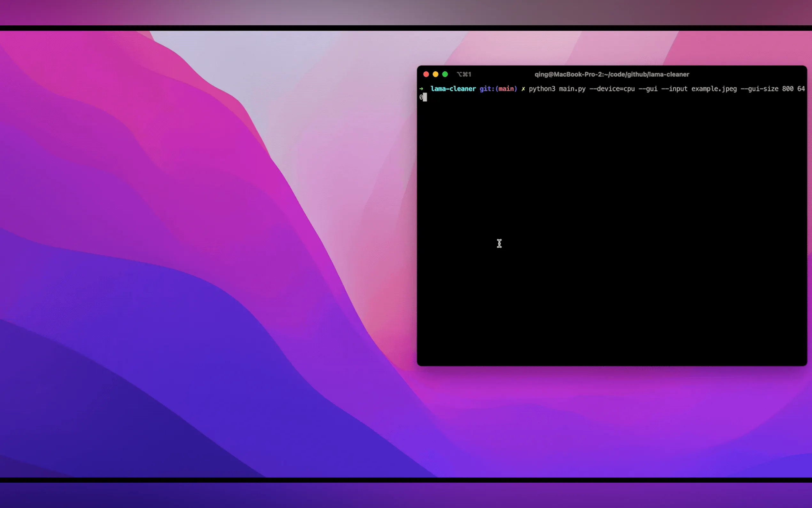812x508 pixels.
Task: Click the qing@MacBook-Pro-2 window title
Action: coord(612,74)
